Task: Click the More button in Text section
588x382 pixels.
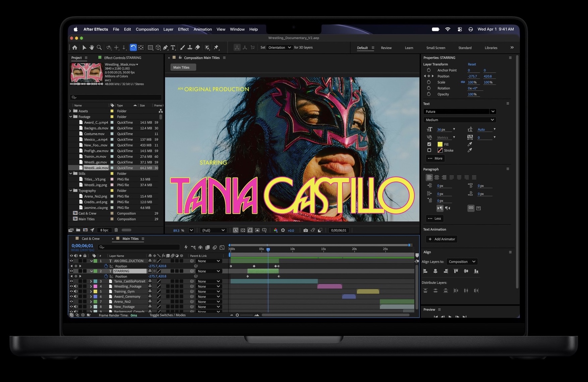Action: (x=435, y=158)
